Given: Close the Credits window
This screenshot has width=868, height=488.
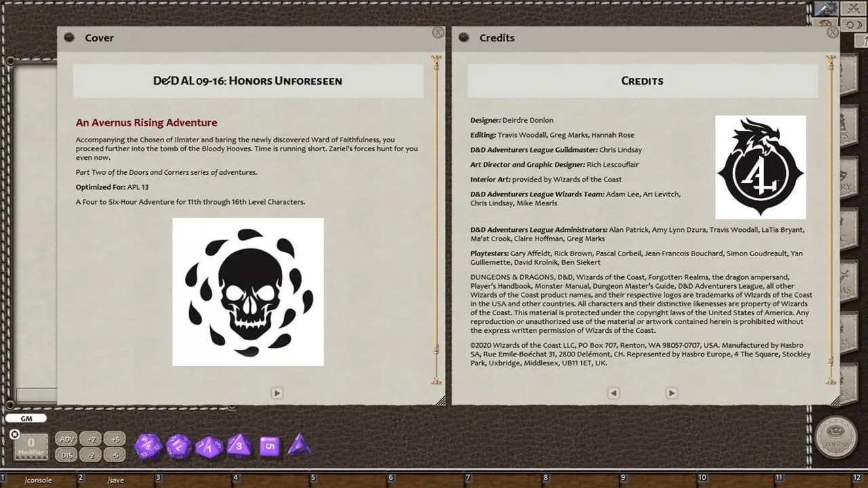Looking at the screenshot, I should pyautogui.click(x=833, y=33).
